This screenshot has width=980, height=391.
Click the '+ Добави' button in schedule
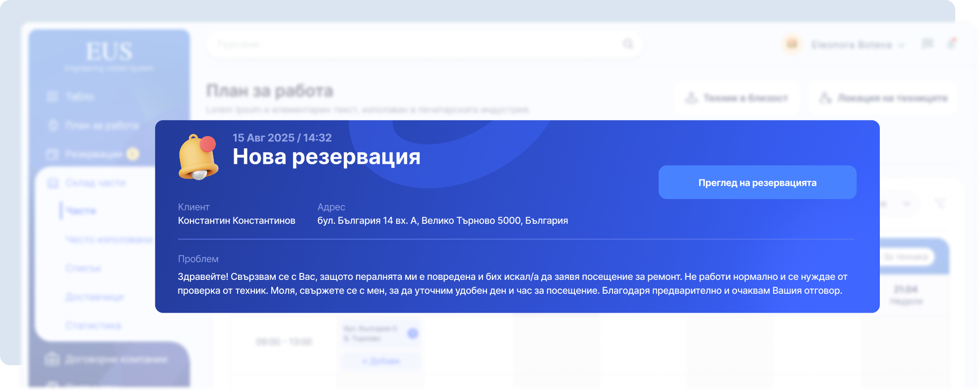(380, 361)
